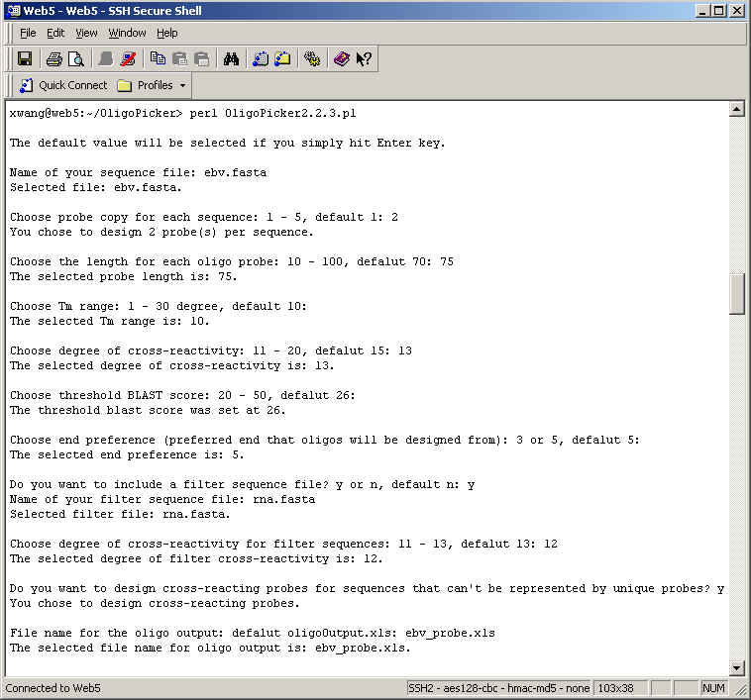Open the File menu
The width and height of the screenshot is (751, 700).
click(x=28, y=33)
